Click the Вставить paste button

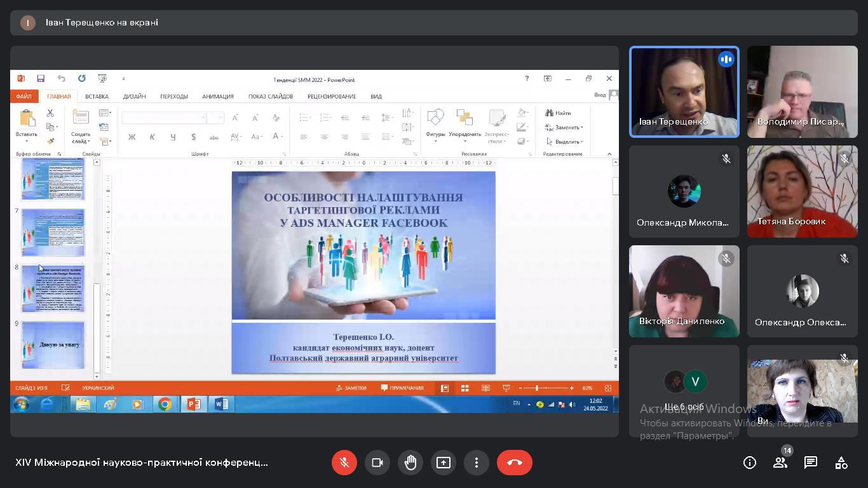[x=27, y=126]
